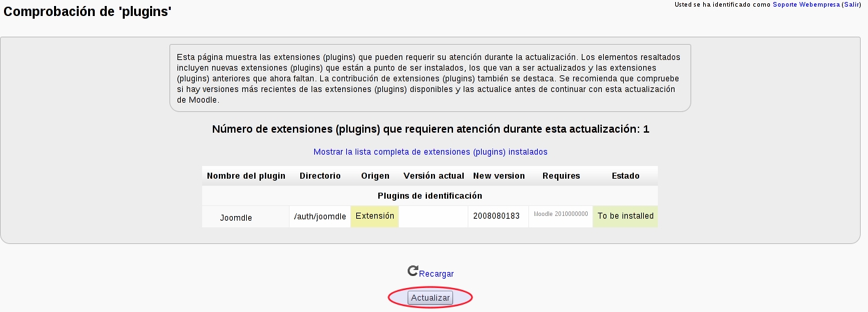This screenshot has width=868, height=312.
Task: Click the 'Moodle 2010000000' requirement text
Action: click(561, 214)
